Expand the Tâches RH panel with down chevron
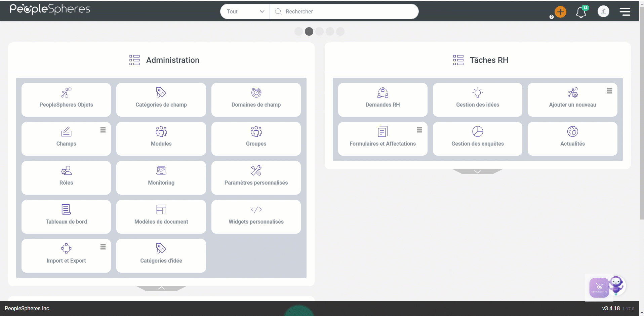Viewport: 644px width, 316px height. [478, 171]
